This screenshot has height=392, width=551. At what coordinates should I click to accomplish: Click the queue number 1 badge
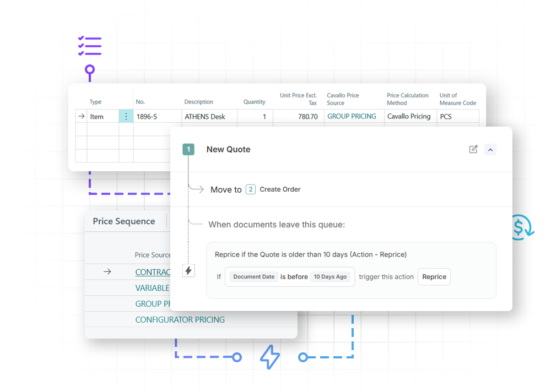click(188, 149)
